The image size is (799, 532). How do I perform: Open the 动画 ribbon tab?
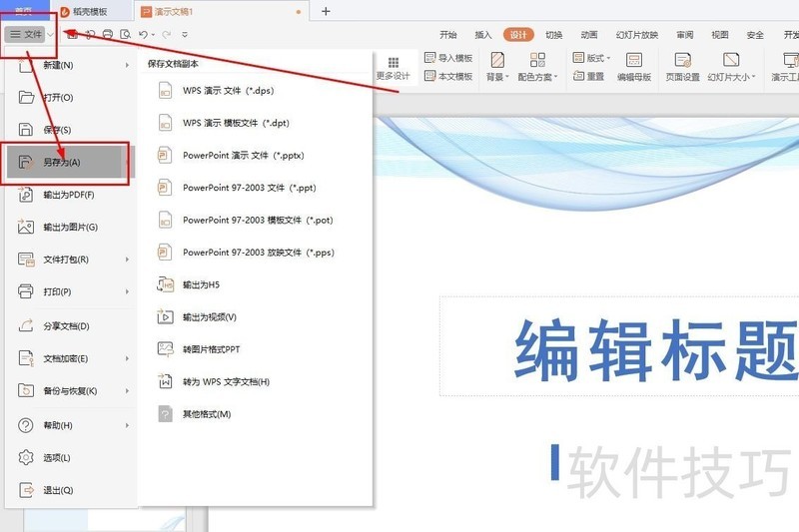tap(589, 35)
